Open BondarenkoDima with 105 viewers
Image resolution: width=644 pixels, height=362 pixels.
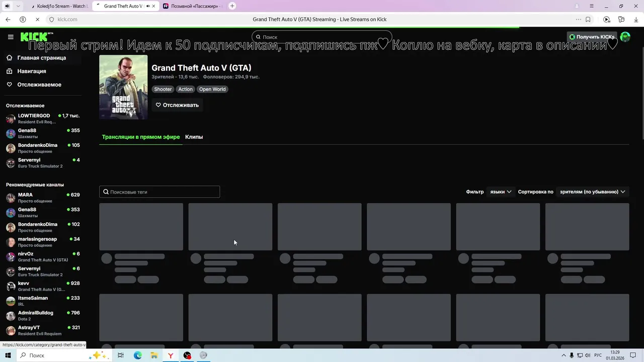point(43,148)
